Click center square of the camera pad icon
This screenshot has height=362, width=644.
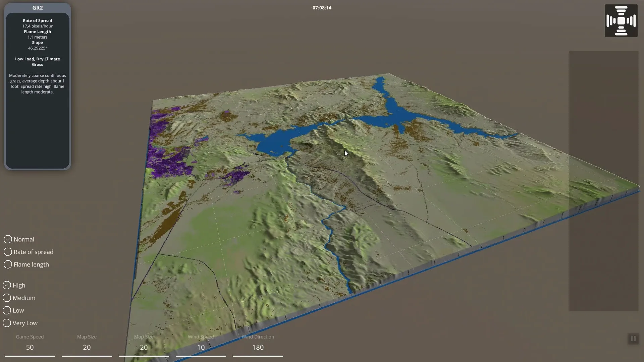621,21
